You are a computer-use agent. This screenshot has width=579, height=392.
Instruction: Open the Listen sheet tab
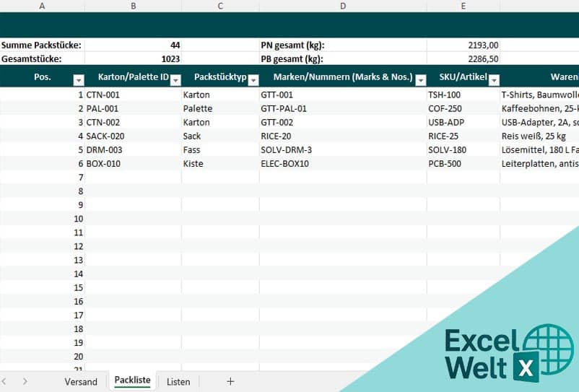178,381
